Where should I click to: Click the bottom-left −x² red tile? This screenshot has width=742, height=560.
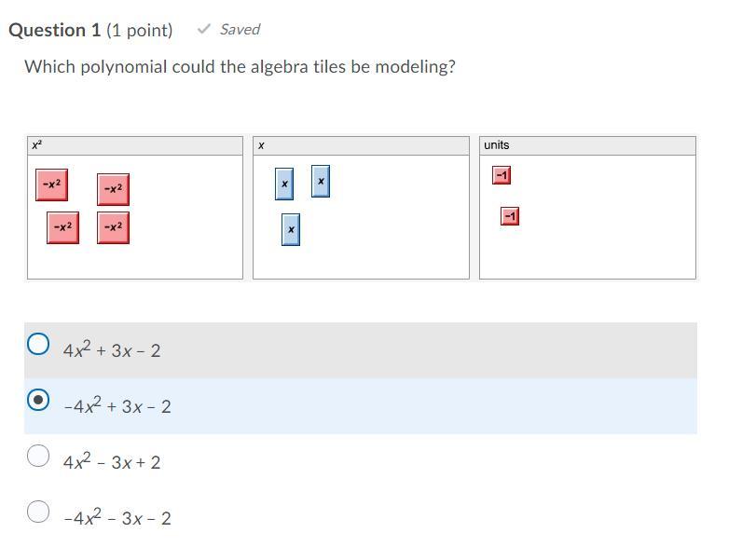(63, 227)
